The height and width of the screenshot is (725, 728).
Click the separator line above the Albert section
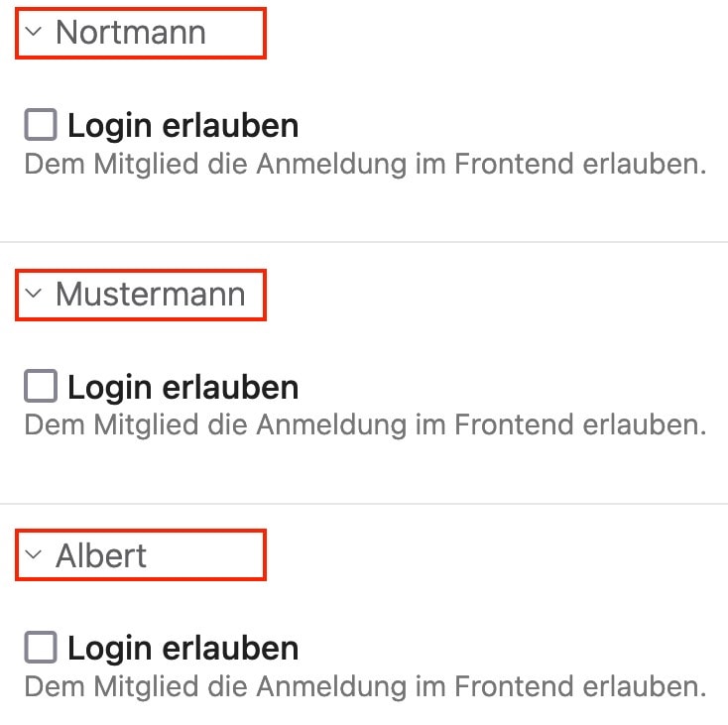(x=364, y=504)
